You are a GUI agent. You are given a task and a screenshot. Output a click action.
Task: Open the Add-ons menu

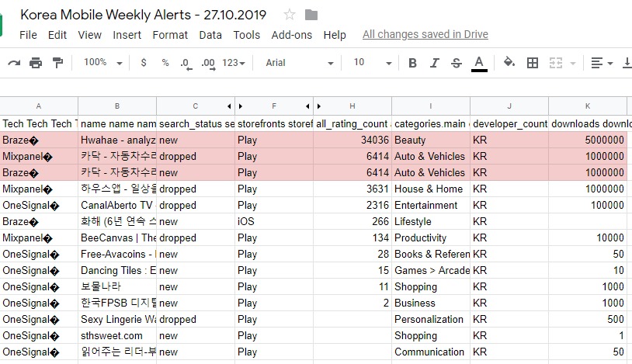291,35
